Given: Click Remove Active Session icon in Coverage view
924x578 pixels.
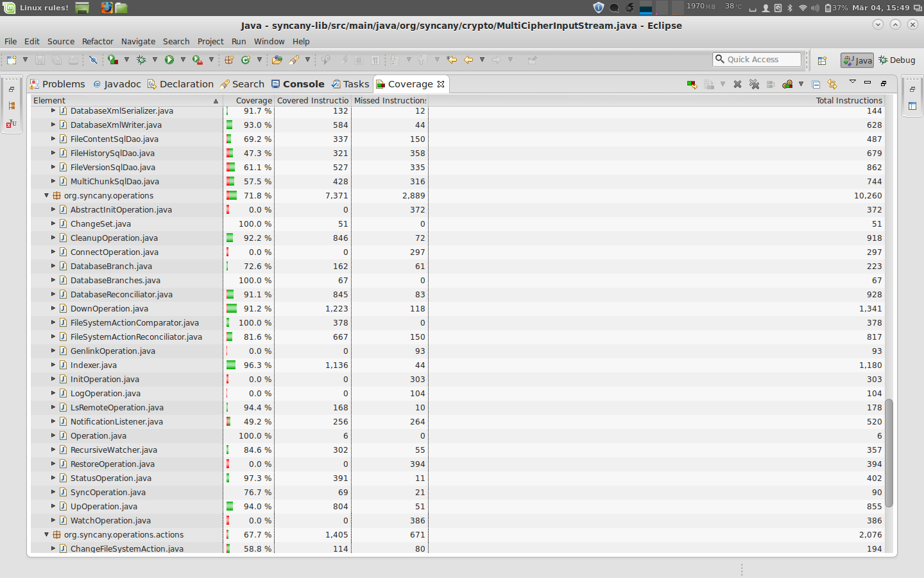Looking at the screenshot, I should pyautogui.click(x=737, y=84).
